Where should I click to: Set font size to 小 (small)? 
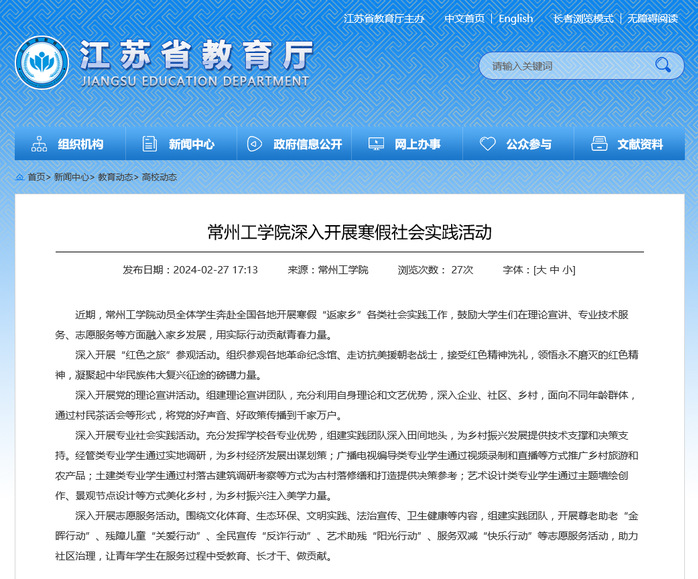click(x=569, y=270)
